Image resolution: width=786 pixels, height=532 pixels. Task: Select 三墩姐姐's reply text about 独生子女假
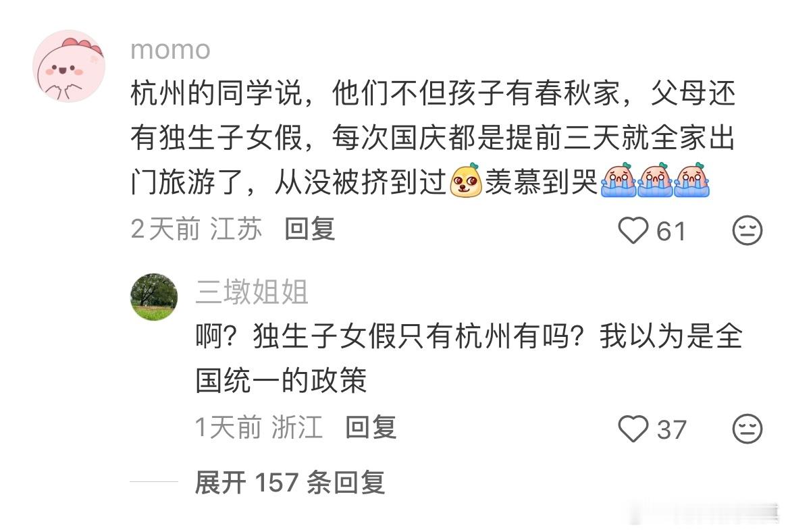[469, 358]
